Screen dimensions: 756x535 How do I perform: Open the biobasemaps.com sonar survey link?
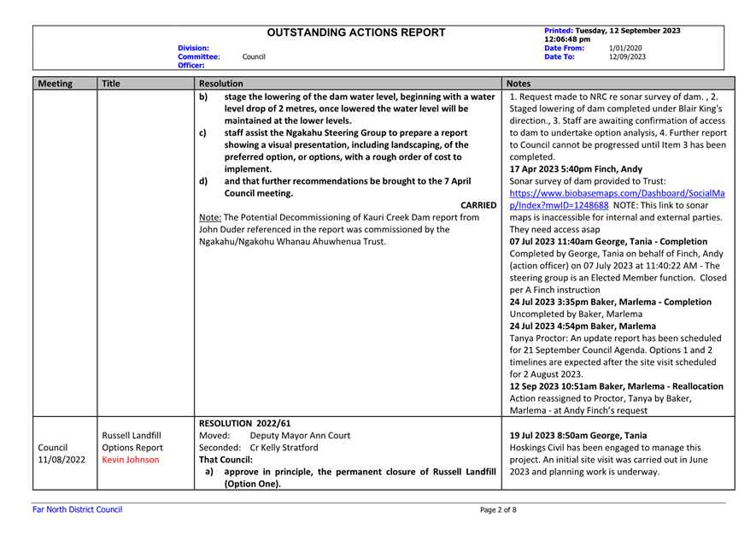[x=616, y=193]
